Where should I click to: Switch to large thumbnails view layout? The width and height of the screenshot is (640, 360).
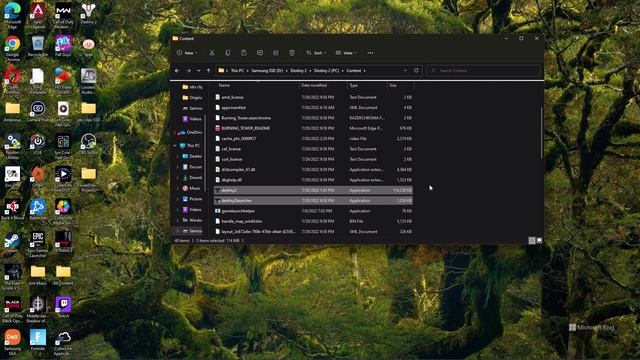(x=539, y=241)
